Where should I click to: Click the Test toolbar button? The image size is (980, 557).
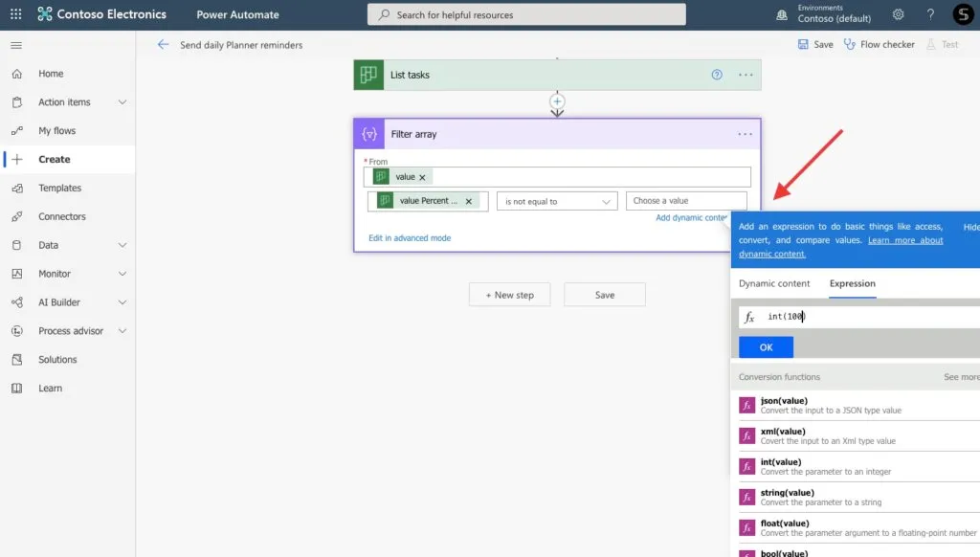[943, 44]
